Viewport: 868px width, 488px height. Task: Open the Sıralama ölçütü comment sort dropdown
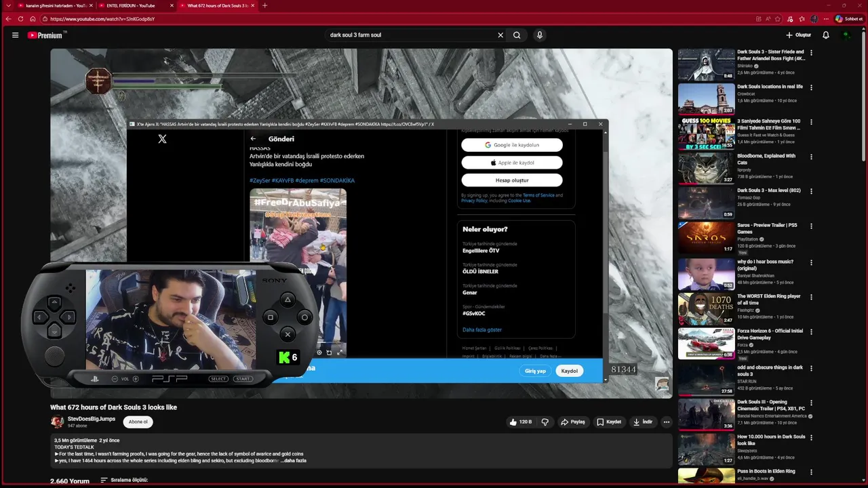(x=124, y=480)
